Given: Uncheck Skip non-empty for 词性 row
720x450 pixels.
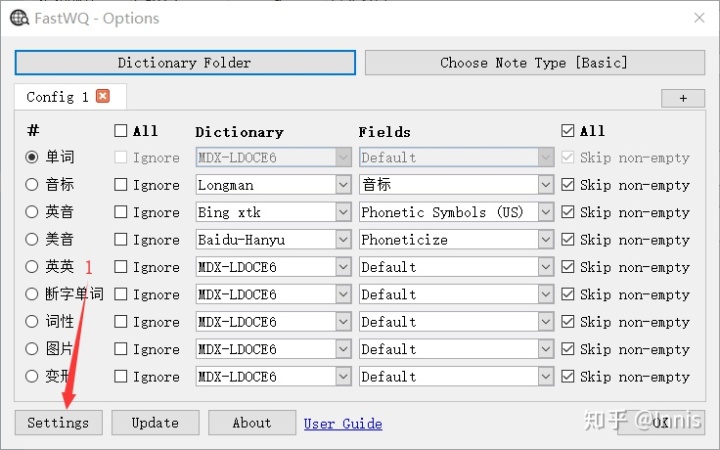Looking at the screenshot, I should [568, 321].
